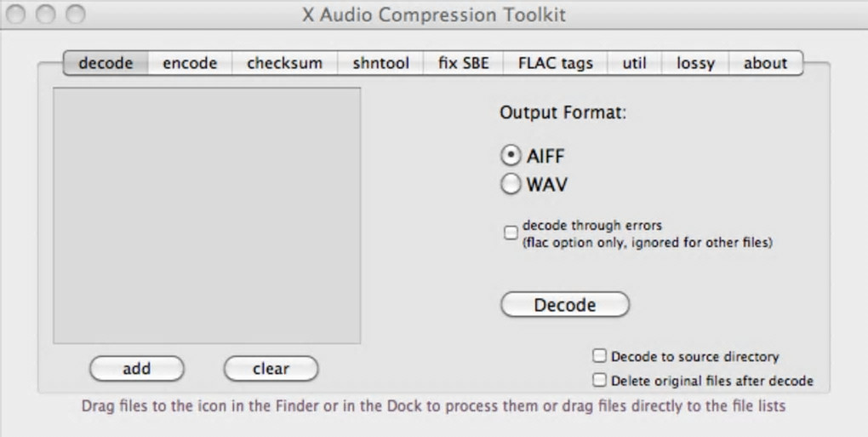Click the decode tab
Viewport: 868px width, 437px height.
click(x=106, y=63)
